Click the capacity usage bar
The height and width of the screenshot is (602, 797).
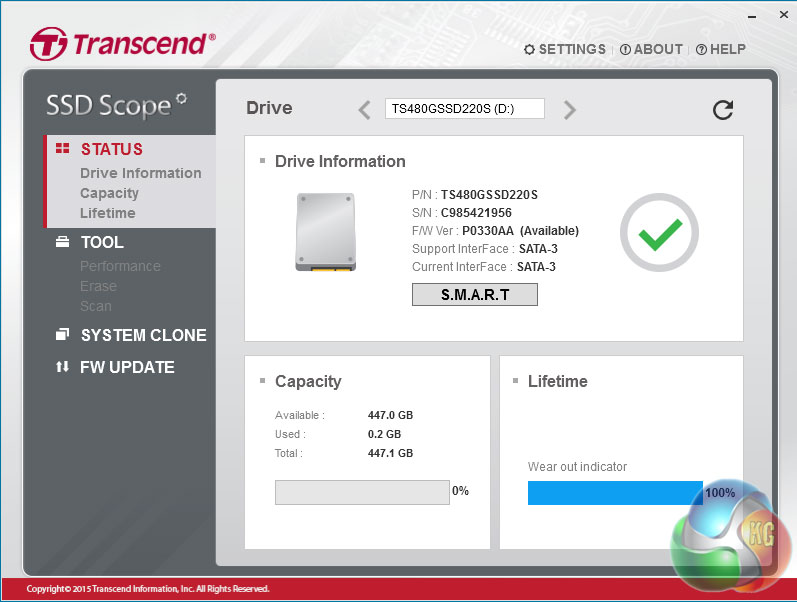362,492
